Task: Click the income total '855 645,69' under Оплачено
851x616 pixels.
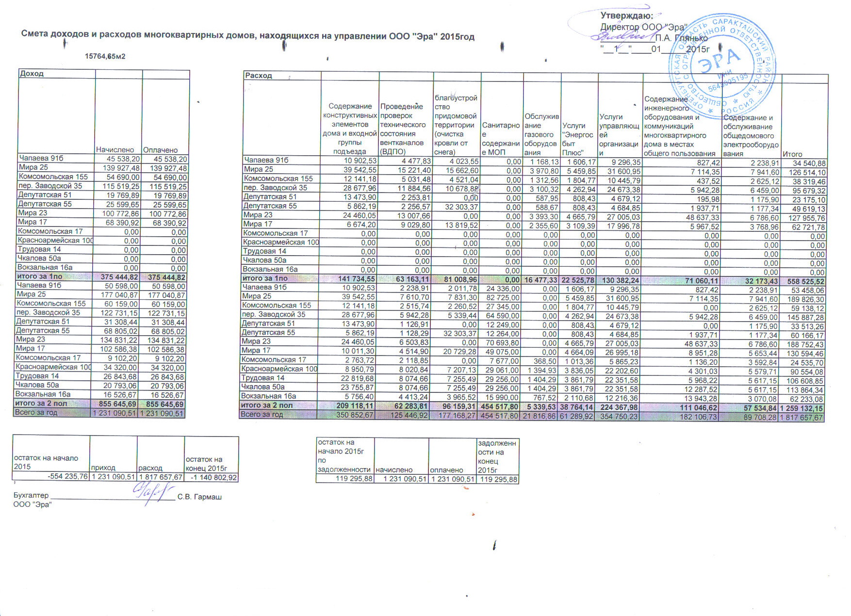Action: tap(165, 404)
